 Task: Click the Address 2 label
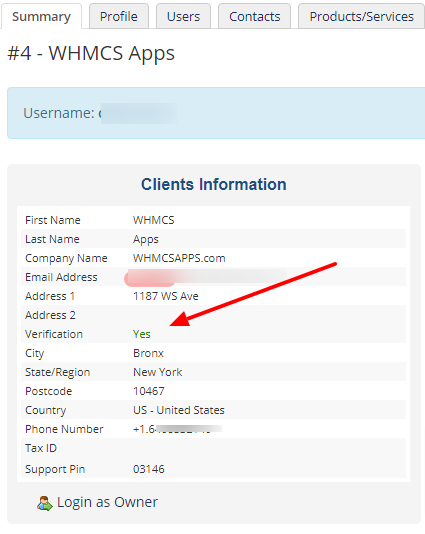pyautogui.click(x=50, y=315)
